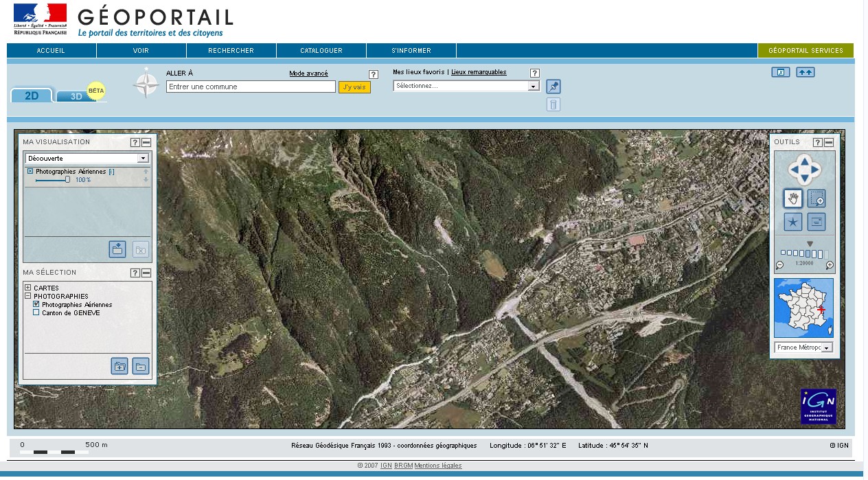The height and width of the screenshot is (480, 868).
Task: Open the CATALOGUER menu
Action: click(x=321, y=51)
